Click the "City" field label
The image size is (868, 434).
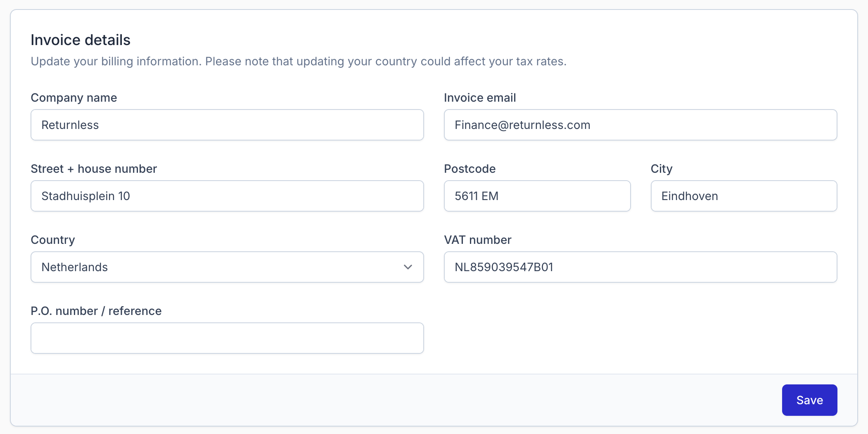tap(662, 169)
